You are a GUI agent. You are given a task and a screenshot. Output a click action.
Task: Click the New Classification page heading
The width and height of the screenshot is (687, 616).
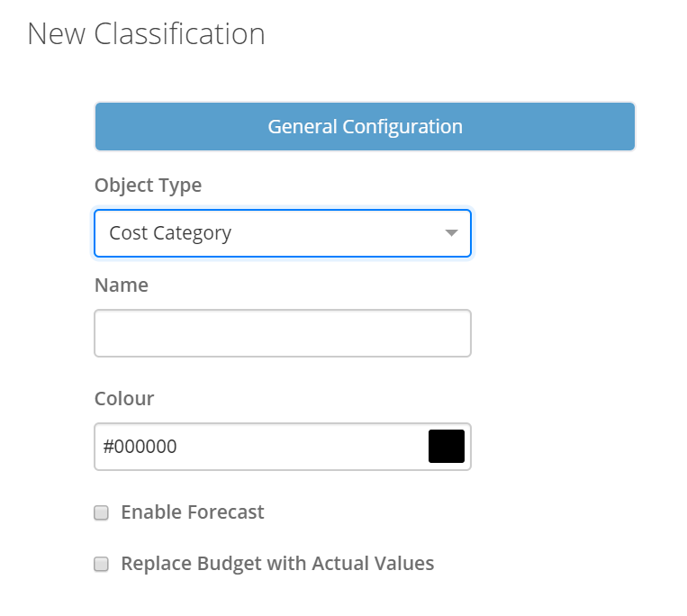(146, 34)
